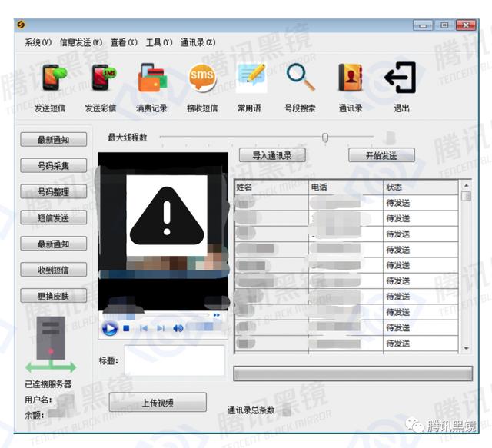This screenshot has width=492, height=448.
Task: Mute the video player volume
Action: 178,328
